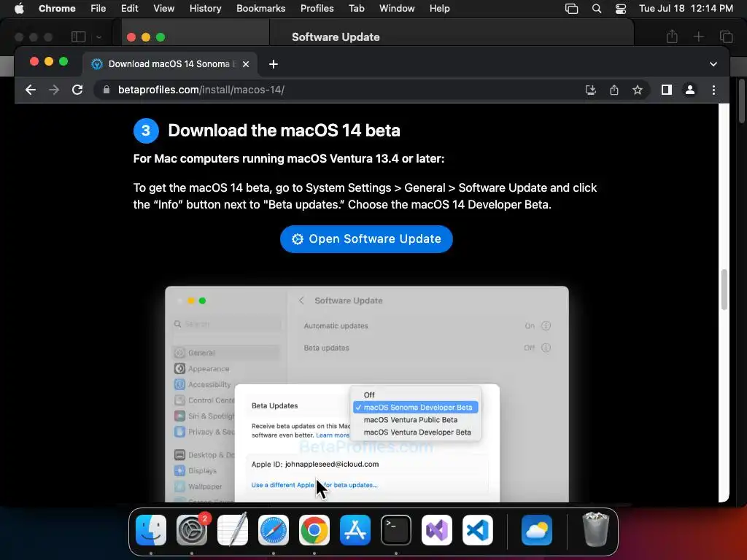Expand sidebar chevron in background Software Update window

(98, 36)
